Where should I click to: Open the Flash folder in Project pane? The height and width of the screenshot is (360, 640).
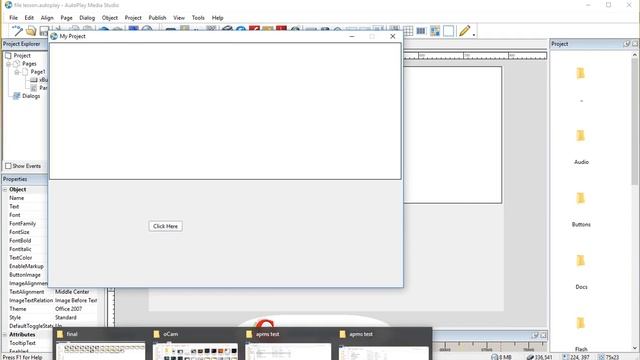[x=581, y=323]
